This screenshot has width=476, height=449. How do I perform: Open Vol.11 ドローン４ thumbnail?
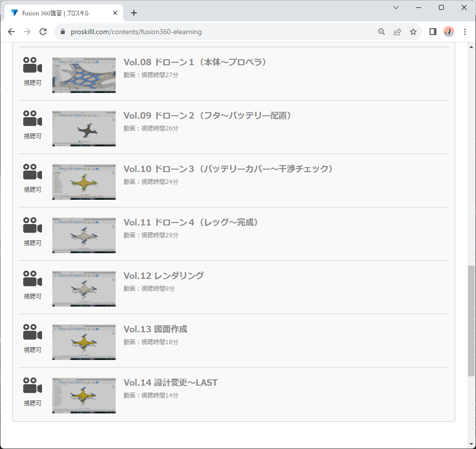(84, 235)
